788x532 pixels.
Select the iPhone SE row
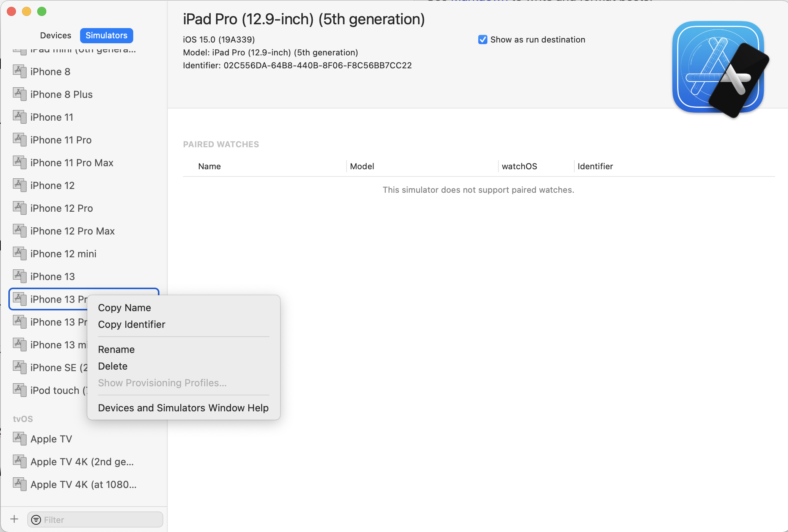(x=49, y=367)
